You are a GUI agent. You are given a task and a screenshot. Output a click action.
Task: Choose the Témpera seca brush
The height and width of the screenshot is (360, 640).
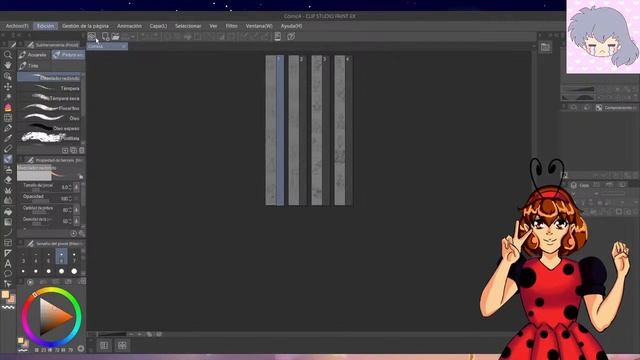coord(49,98)
